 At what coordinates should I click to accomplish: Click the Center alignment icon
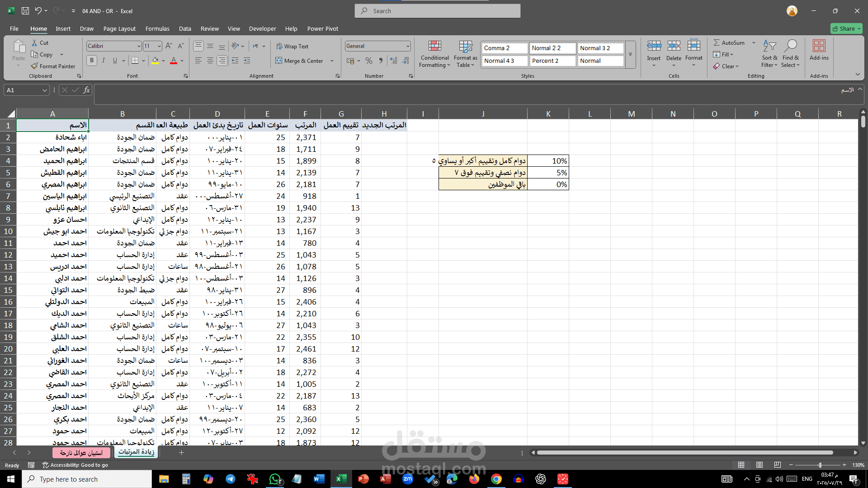click(210, 60)
